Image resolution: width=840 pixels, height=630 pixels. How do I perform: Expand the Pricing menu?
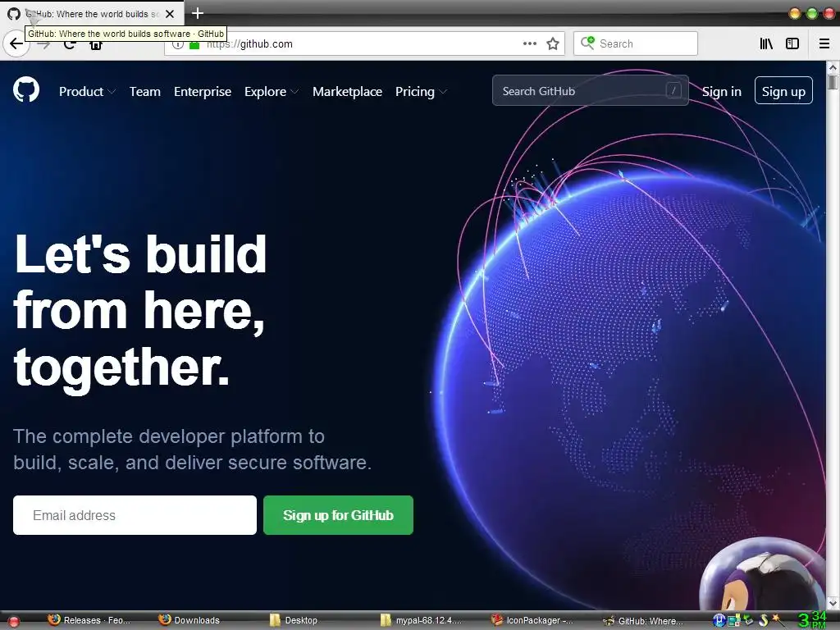pos(421,92)
